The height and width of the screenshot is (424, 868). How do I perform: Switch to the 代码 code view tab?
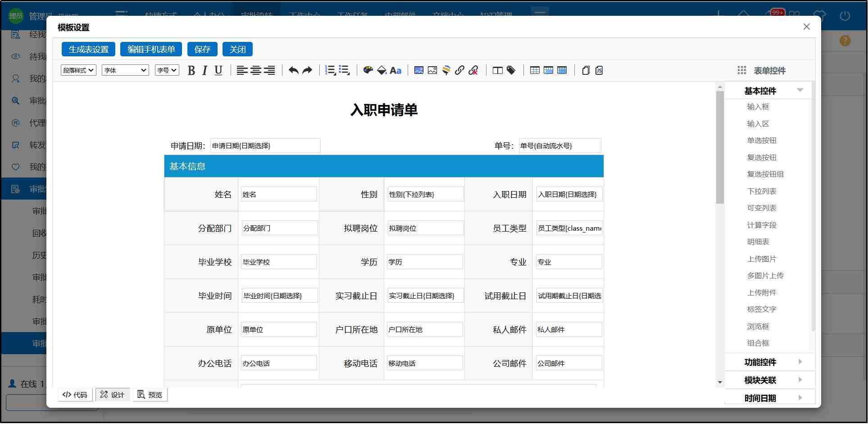pyautogui.click(x=75, y=395)
